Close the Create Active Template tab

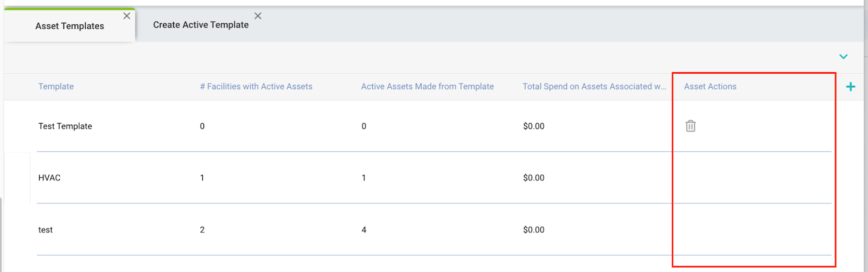click(258, 16)
